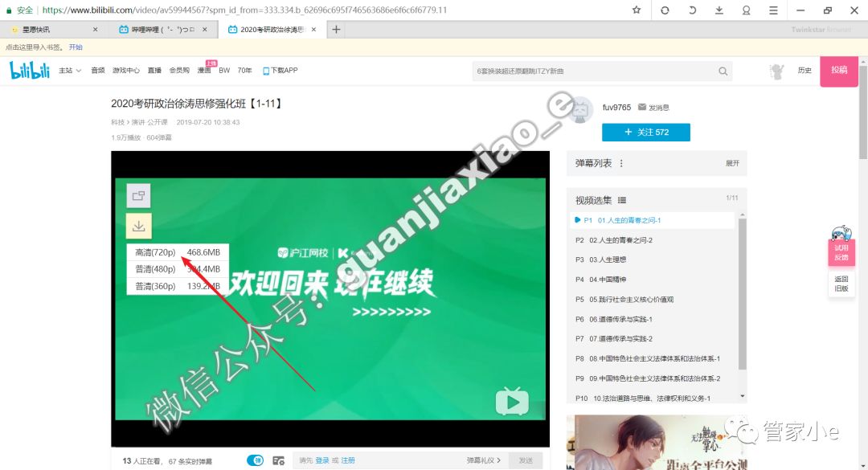Viewport: 868px width, 470px height.
Task: Open the download options in the video player
Action: (138, 226)
